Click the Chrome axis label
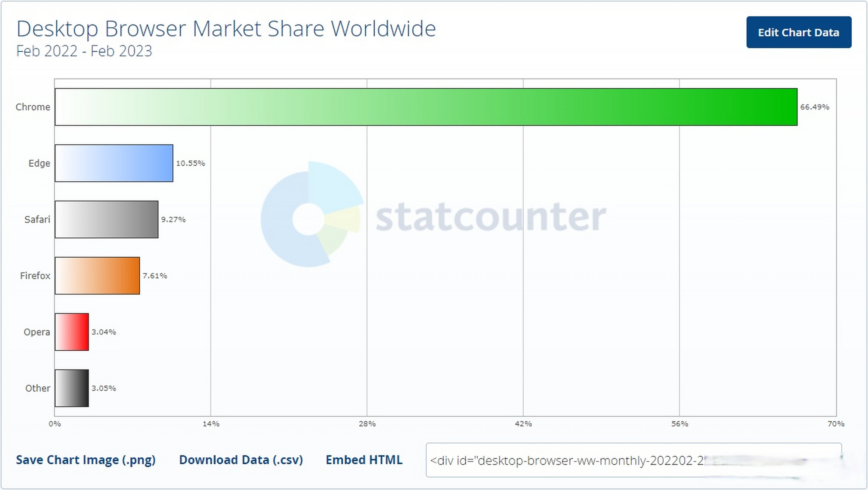868x490 pixels. coord(33,107)
